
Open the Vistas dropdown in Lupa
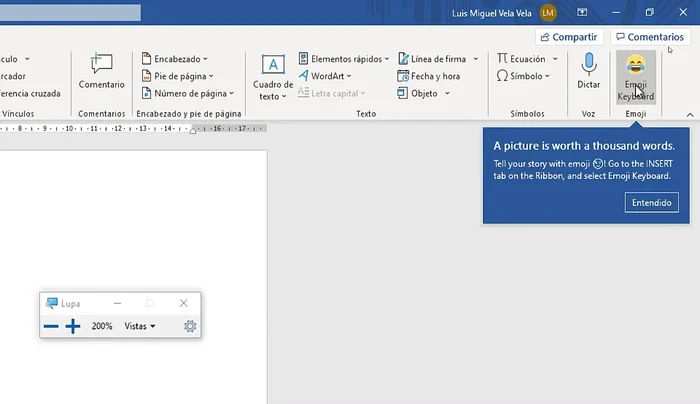coord(140,326)
